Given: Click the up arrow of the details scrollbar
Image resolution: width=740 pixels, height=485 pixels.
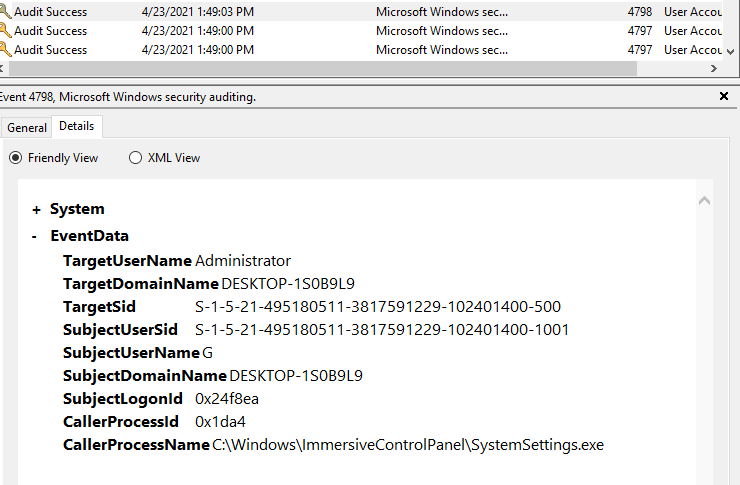Looking at the screenshot, I should [x=703, y=201].
